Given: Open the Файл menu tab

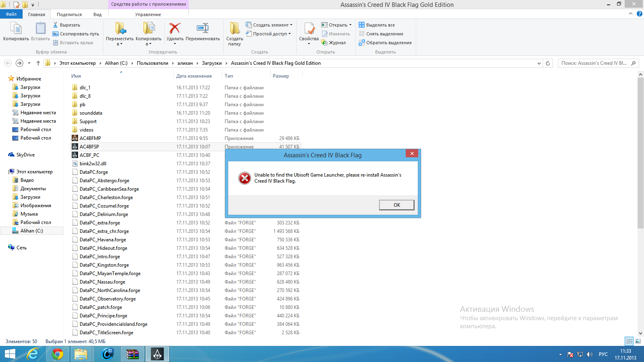Looking at the screenshot, I should (11, 14).
